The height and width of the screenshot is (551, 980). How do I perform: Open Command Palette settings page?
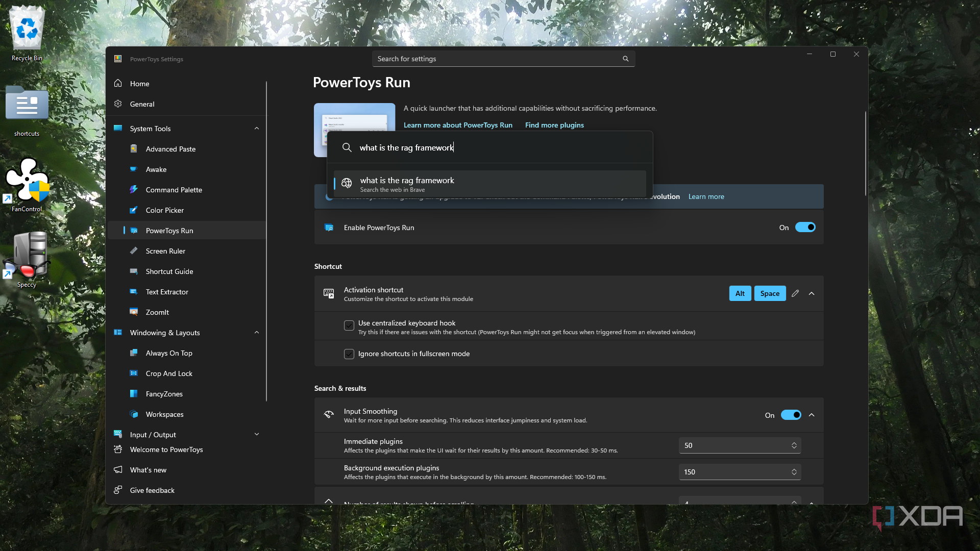(x=187, y=190)
